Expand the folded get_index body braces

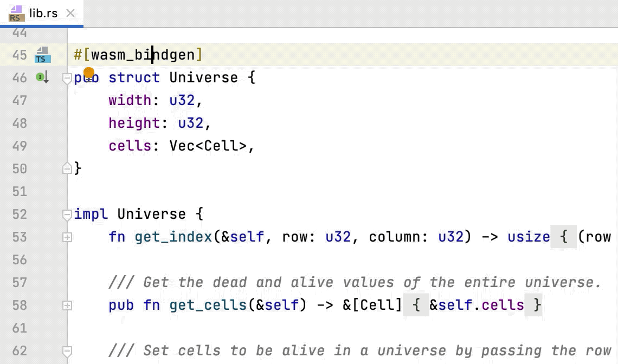point(564,237)
